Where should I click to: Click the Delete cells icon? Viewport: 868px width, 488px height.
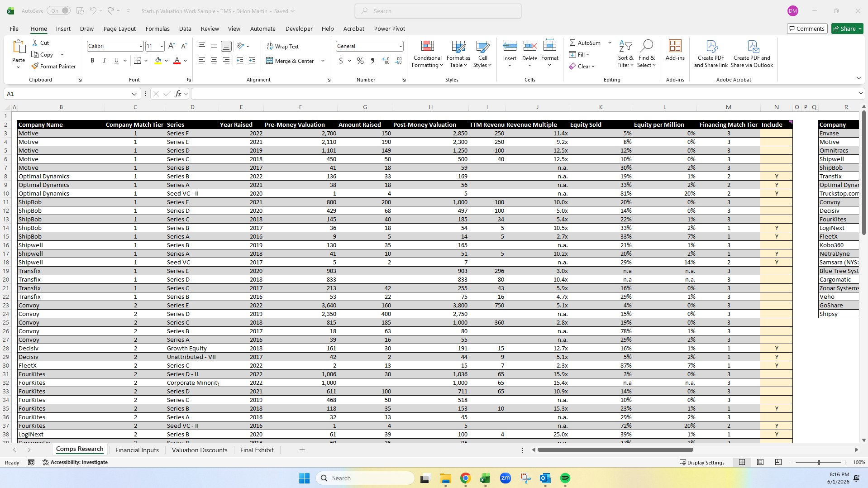[x=529, y=46]
